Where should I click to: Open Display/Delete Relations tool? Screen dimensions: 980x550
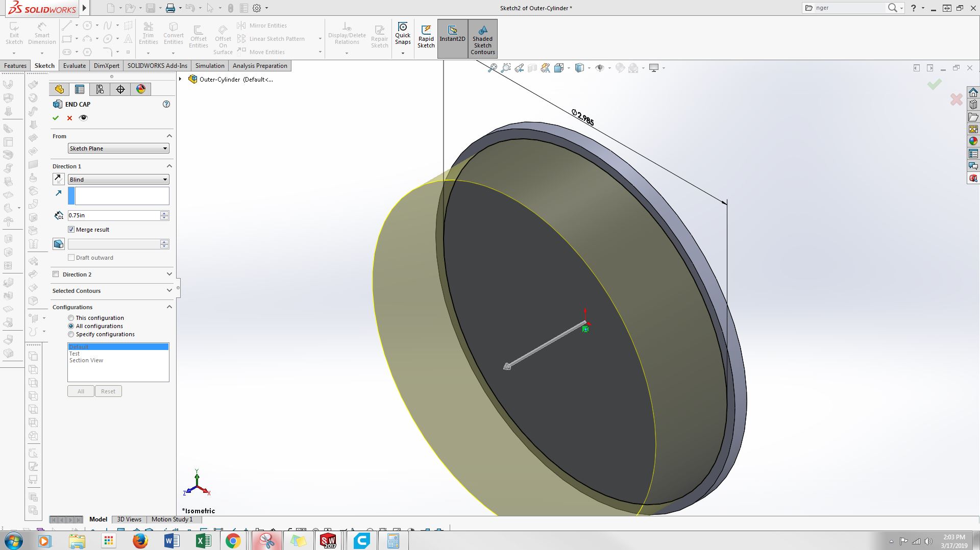[347, 33]
